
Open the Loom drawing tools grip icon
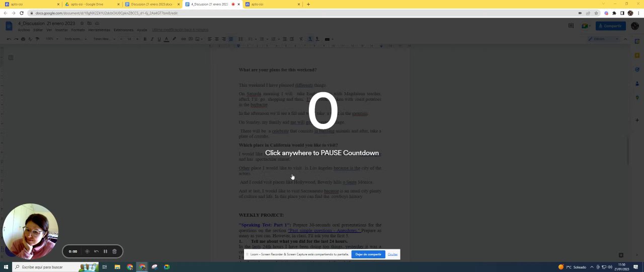point(87,251)
